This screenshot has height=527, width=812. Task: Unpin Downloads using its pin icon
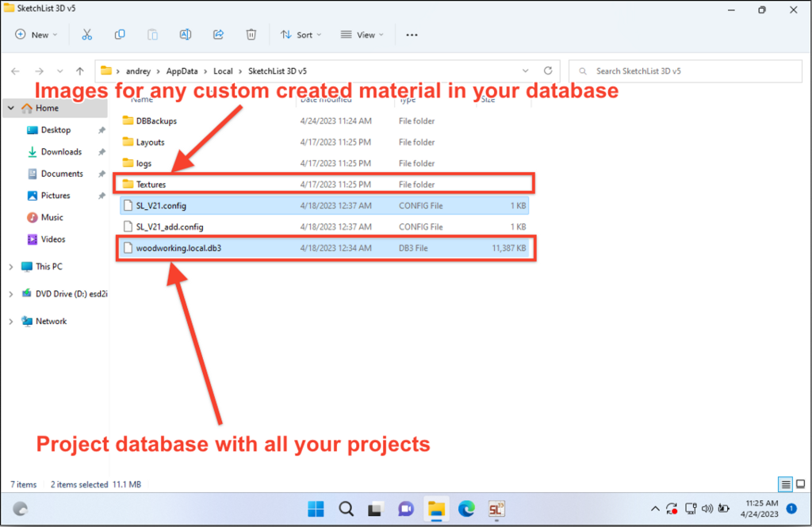tap(102, 151)
